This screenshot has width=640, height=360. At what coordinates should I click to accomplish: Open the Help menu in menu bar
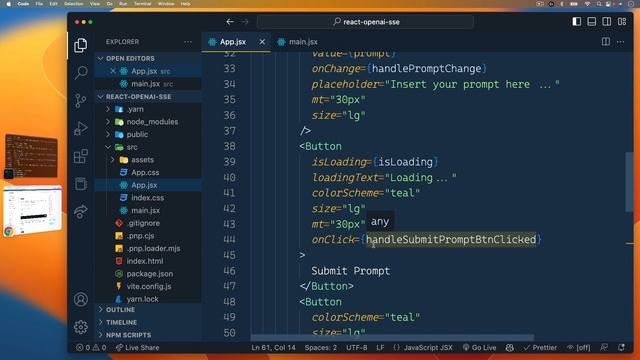coord(186,4)
